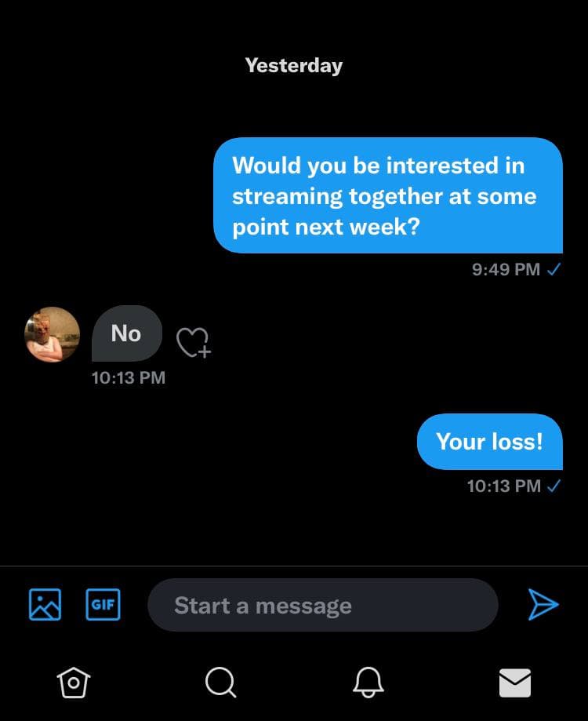588x721 pixels.
Task: Click the 9:49 PM timestamp
Action: [506, 269]
